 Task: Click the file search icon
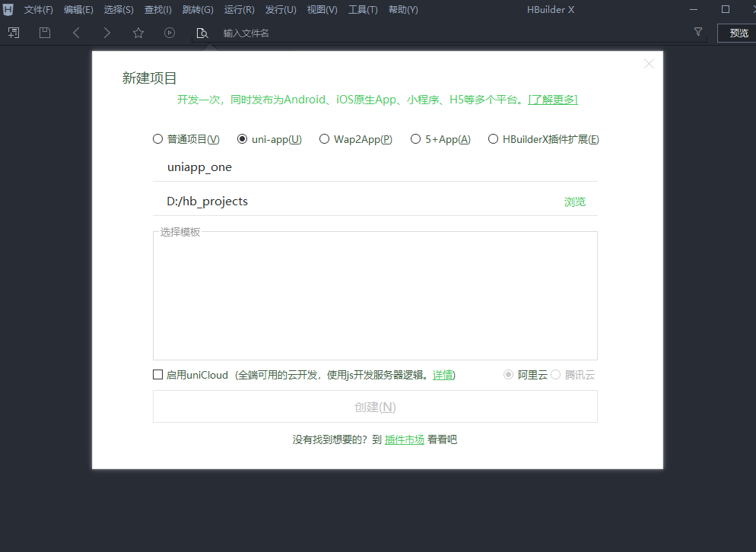click(x=202, y=33)
